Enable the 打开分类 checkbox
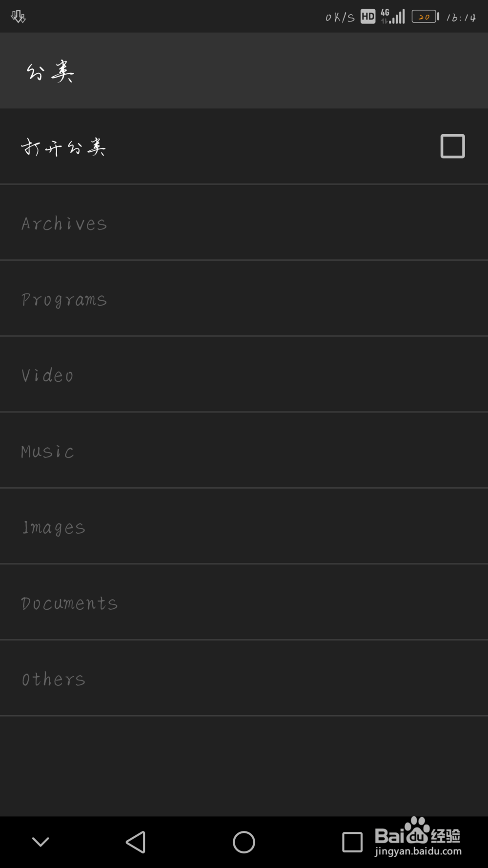The height and width of the screenshot is (868, 488). [x=452, y=146]
